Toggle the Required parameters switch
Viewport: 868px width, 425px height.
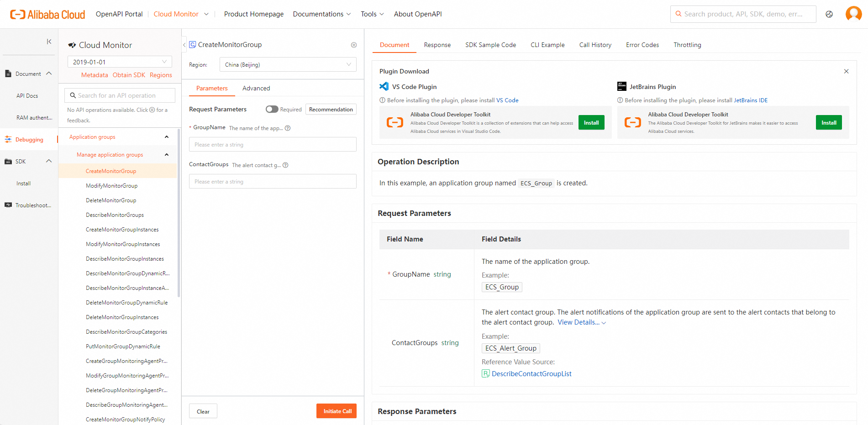pos(272,109)
